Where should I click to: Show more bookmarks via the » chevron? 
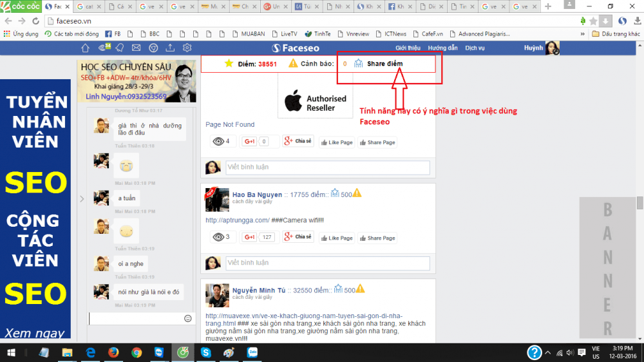pyautogui.click(x=582, y=34)
